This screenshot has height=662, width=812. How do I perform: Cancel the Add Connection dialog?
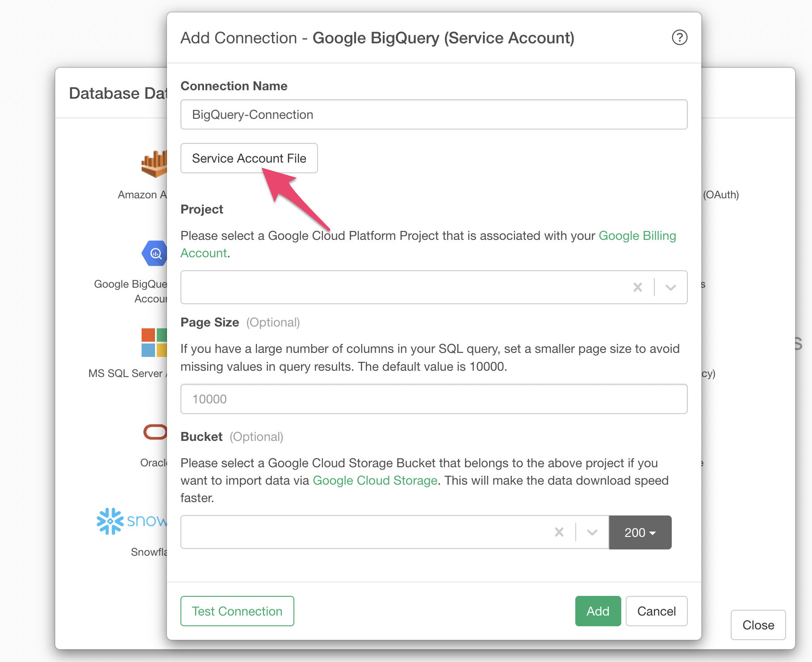click(x=656, y=611)
